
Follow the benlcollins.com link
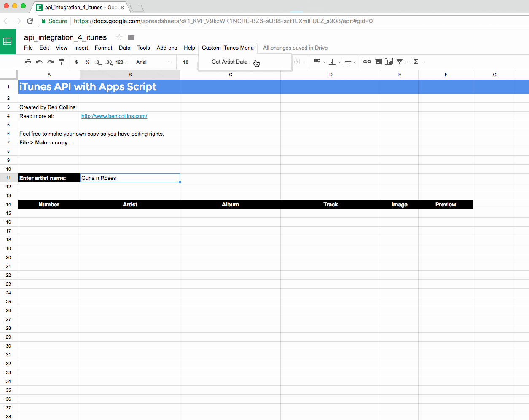(114, 116)
